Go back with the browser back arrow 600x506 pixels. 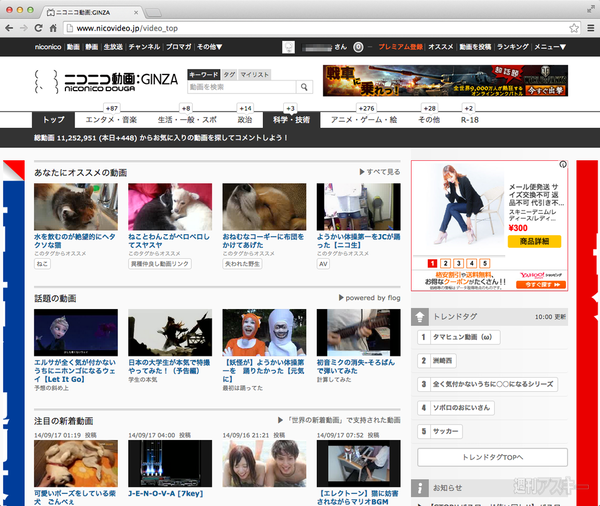pyautogui.click(x=9, y=28)
